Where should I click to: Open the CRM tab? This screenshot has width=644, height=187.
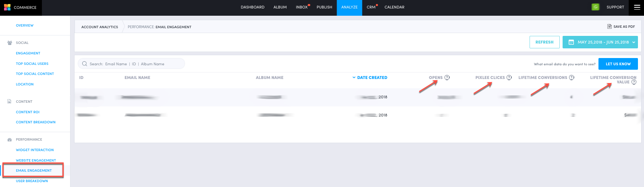(x=371, y=7)
